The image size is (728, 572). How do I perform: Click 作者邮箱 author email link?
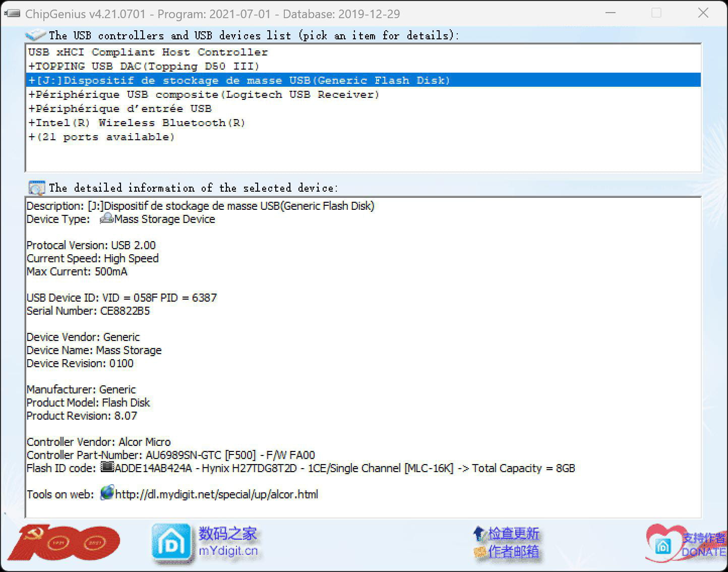514,552
